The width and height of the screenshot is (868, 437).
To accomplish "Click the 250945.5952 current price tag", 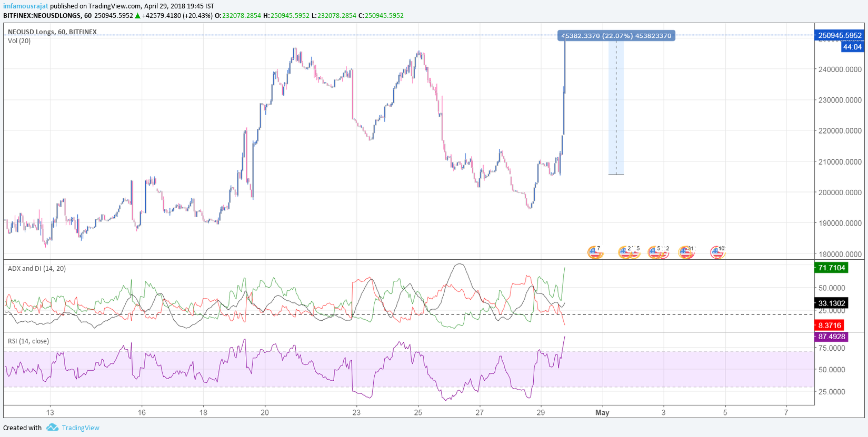I will tap(840, 35).
